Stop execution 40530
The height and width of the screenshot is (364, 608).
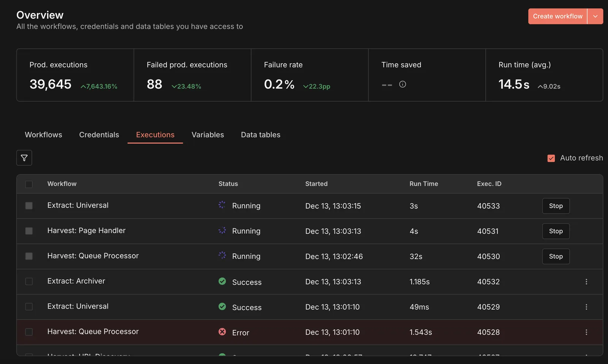556,256
